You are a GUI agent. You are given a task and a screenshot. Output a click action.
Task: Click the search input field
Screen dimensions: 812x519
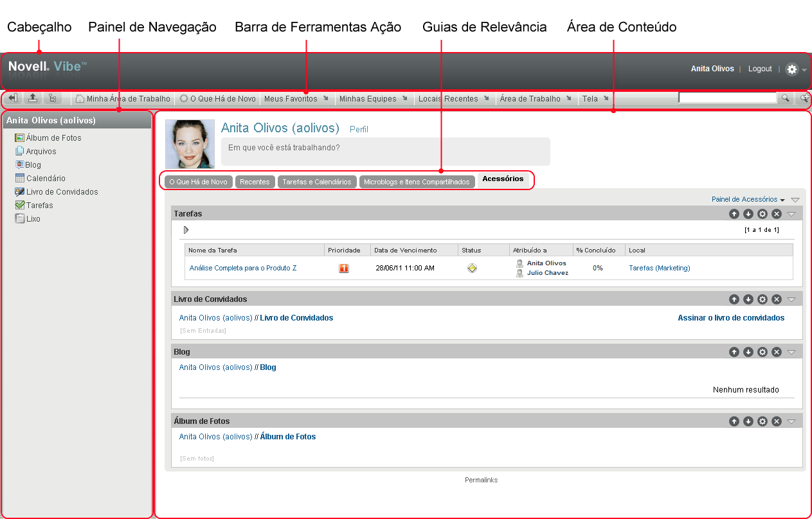[727, 98]
